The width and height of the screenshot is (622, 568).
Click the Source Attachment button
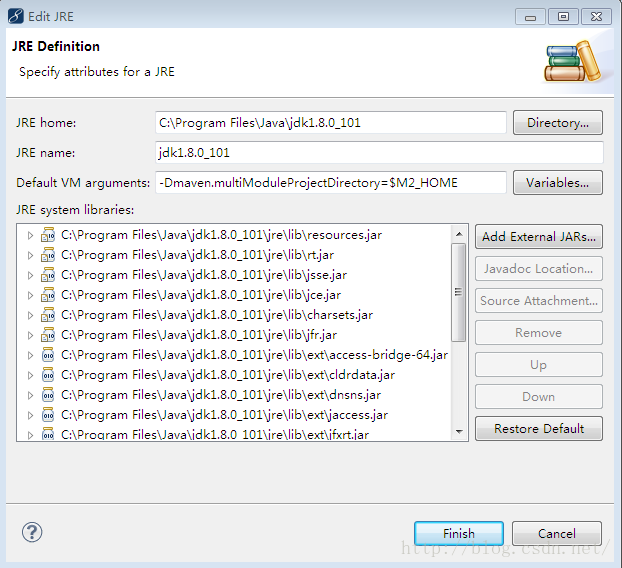click(x=539, y=301)
